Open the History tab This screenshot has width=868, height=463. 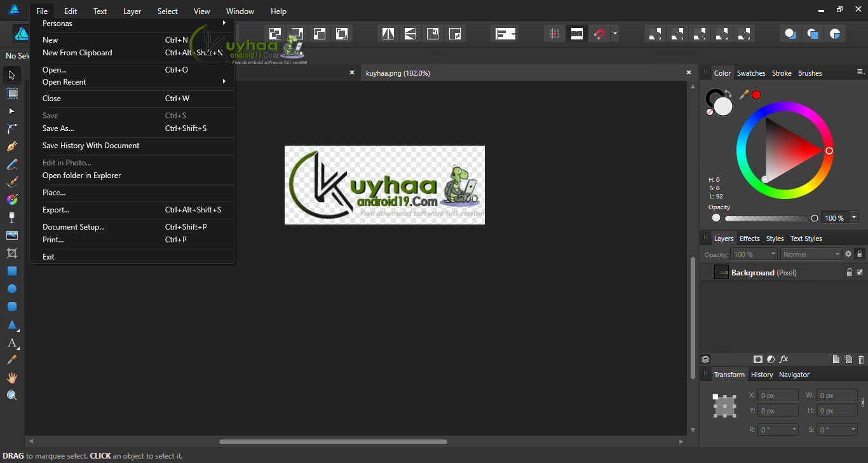click(762, 375)
